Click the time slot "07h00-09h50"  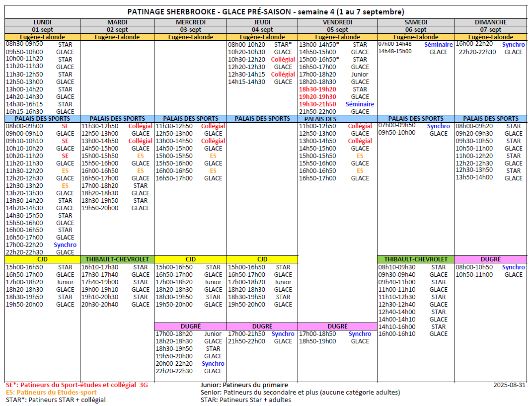[x=397, y=125]
